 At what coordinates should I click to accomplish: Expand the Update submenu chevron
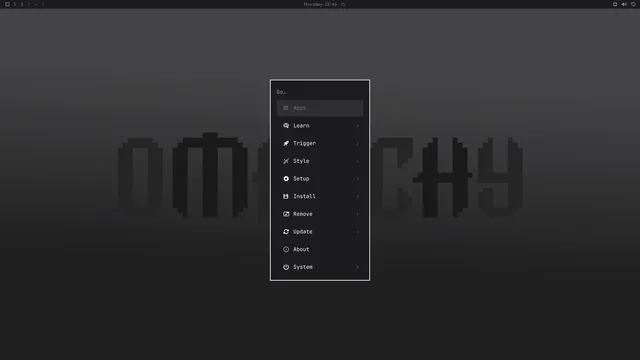[x=358, y=232]
